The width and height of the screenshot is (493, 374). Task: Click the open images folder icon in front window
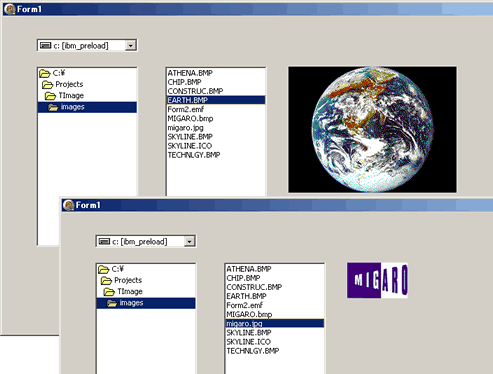click(112, 303)
